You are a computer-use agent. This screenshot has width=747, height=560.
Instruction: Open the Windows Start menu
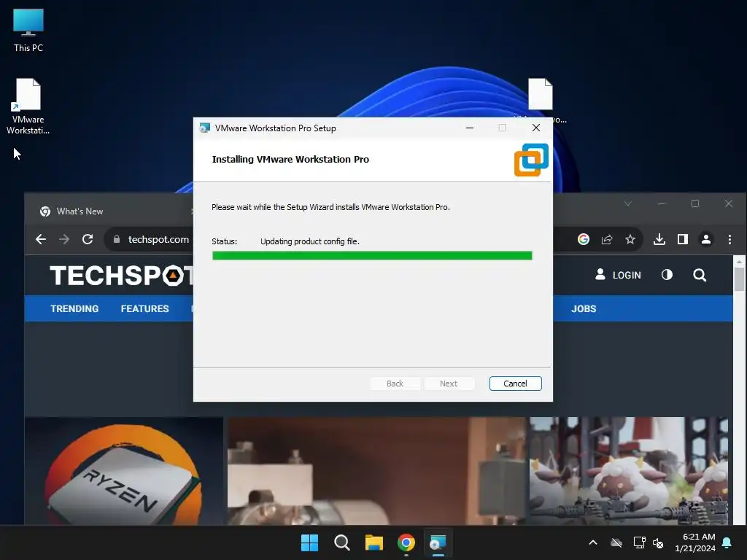point(309,542)
